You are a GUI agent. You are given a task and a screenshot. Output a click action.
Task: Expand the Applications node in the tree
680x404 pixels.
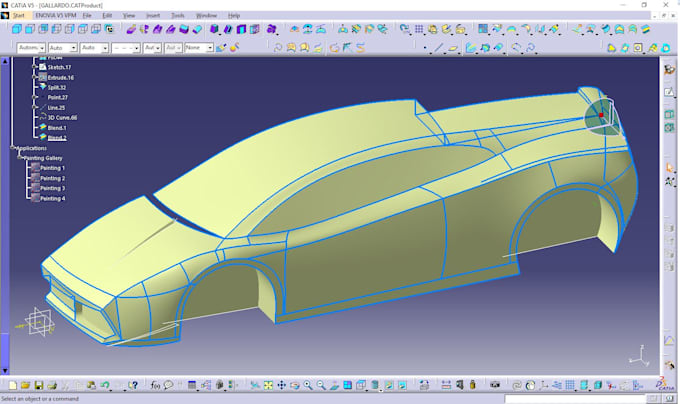(x=13, y=148)
